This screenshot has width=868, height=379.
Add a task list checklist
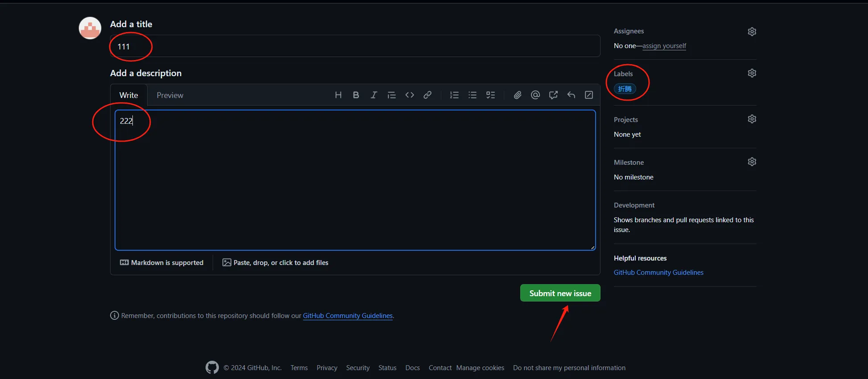[x=490, y=95]
